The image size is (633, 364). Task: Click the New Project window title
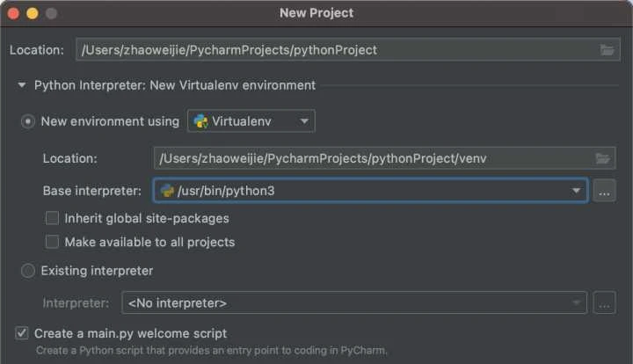coord(316,13)
